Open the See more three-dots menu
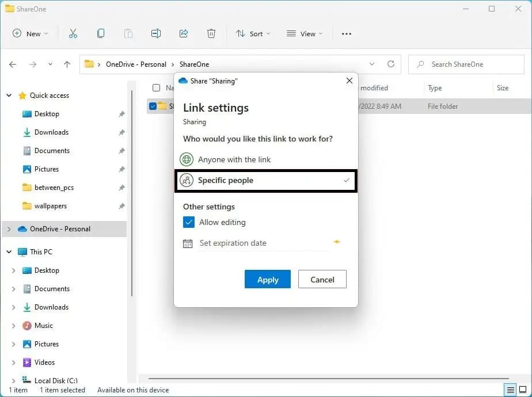532x397 pixels. coord(346,34)
